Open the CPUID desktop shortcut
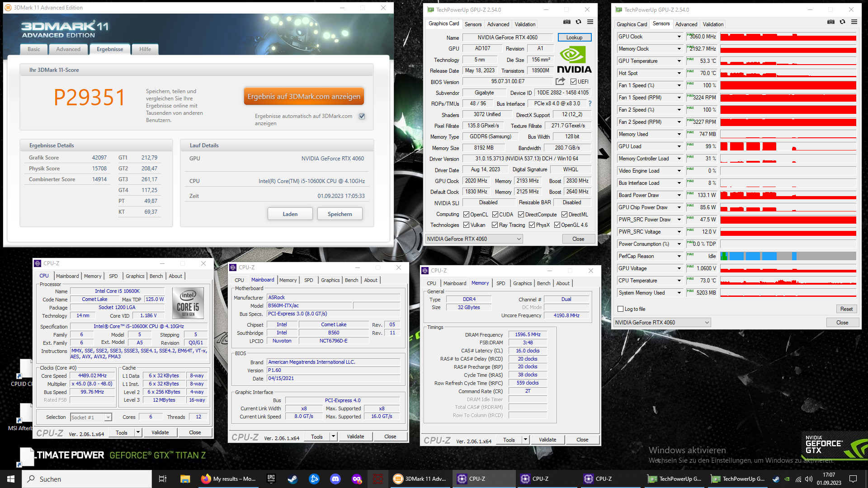868x488 pixels. tap(22, 372)
